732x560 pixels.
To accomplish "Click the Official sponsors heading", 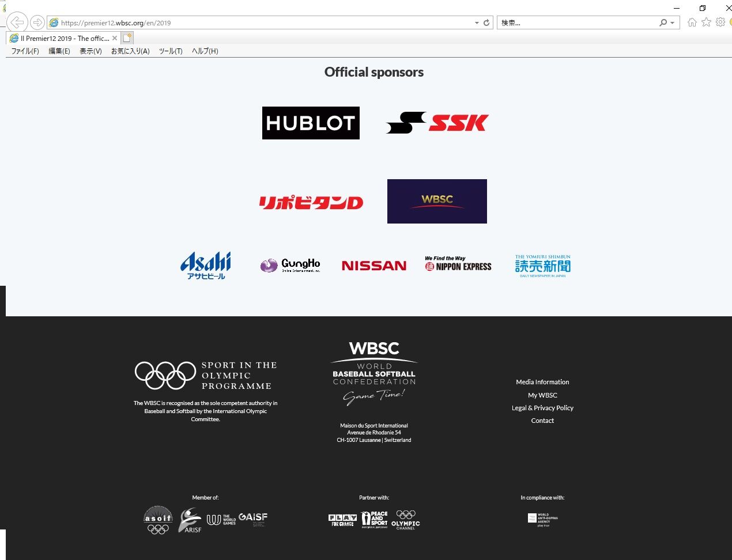I will [374, 72].
